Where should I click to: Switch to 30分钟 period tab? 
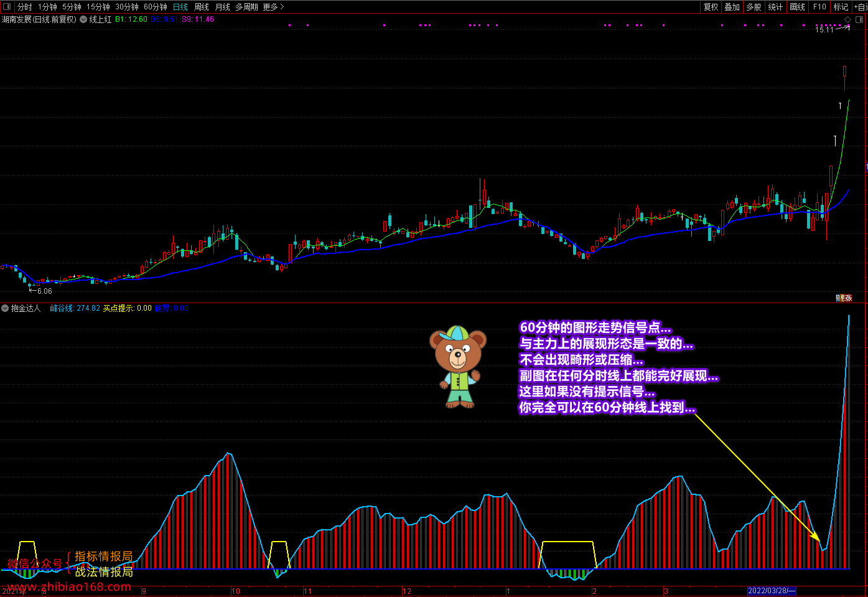pyautogui.click(x=127, y=7)
